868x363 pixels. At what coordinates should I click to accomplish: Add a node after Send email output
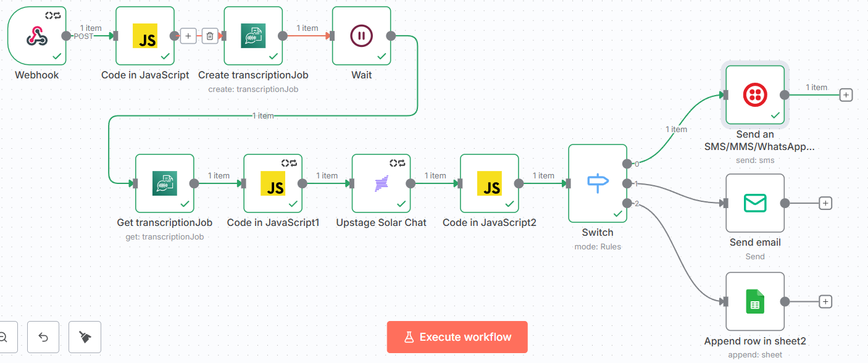point(825,202)
